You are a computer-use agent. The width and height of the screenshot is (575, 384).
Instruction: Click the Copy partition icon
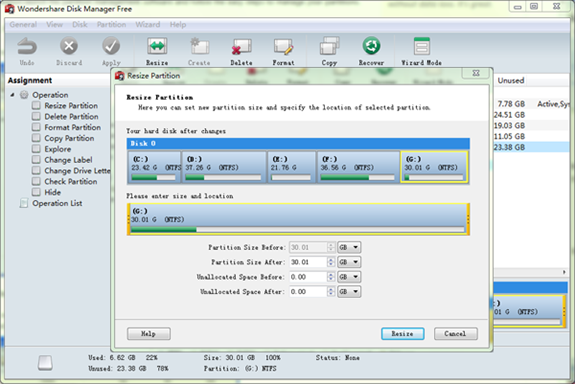click(x=329, y=47)
